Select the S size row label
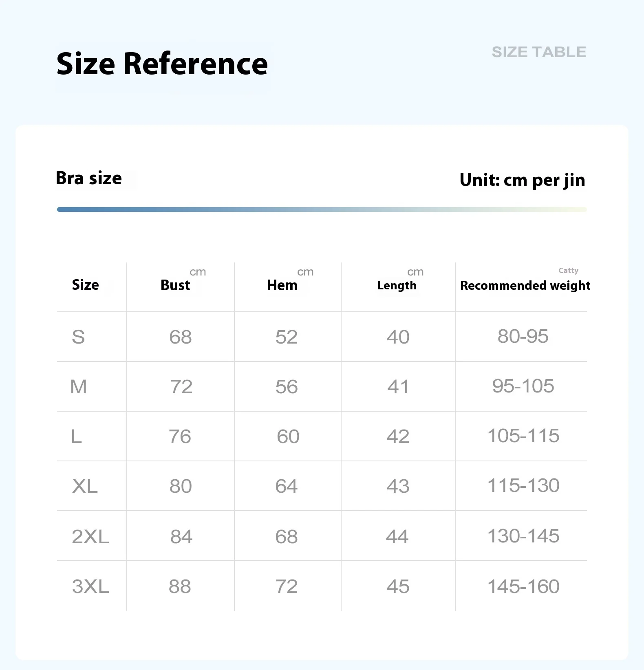644x670 pixels. tap(78, 337)
